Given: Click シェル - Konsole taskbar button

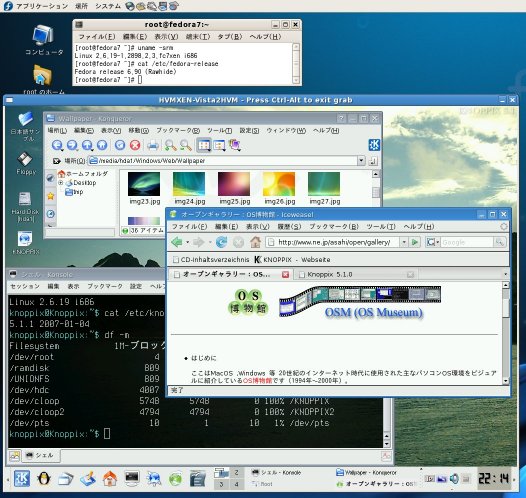Looking at the screenshot, I should pos(276,473).
